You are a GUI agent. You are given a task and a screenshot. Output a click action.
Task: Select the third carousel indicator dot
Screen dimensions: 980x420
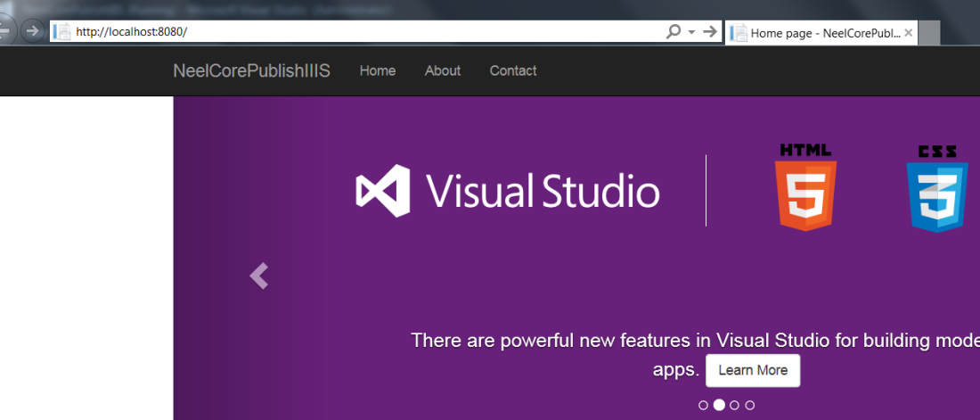[x=734, y=406]
